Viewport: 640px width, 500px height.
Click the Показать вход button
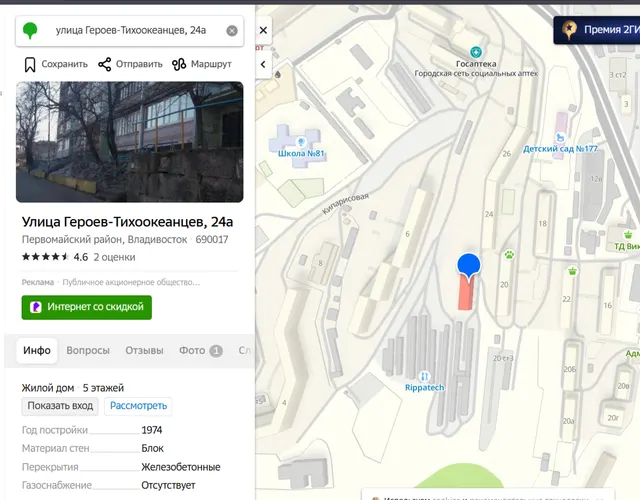pos(60,406)
